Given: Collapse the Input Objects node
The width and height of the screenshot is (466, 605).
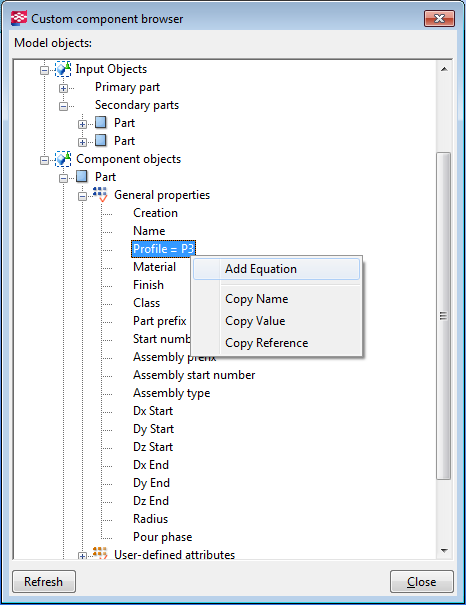Looking at the screenshot, I should (x=44, y=71).
